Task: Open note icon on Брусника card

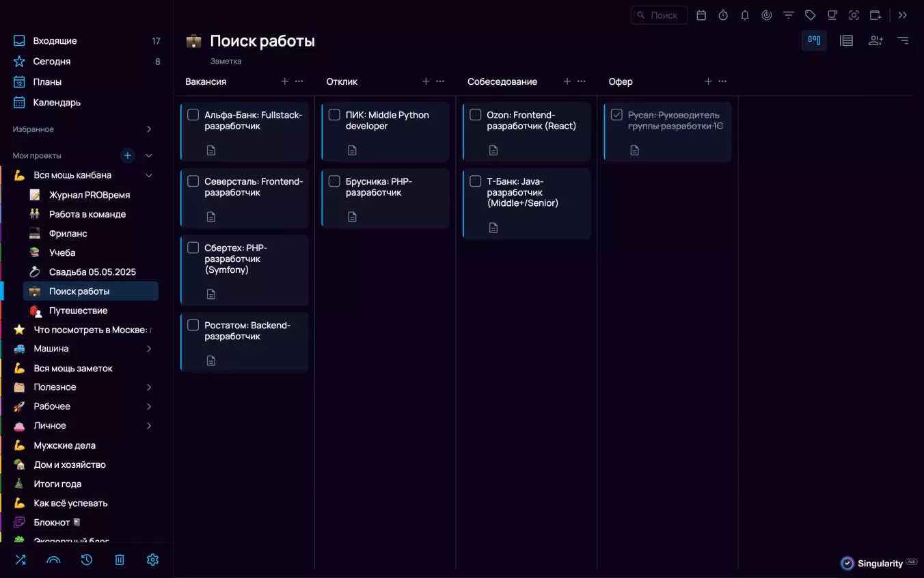Action: pos(352,217)
